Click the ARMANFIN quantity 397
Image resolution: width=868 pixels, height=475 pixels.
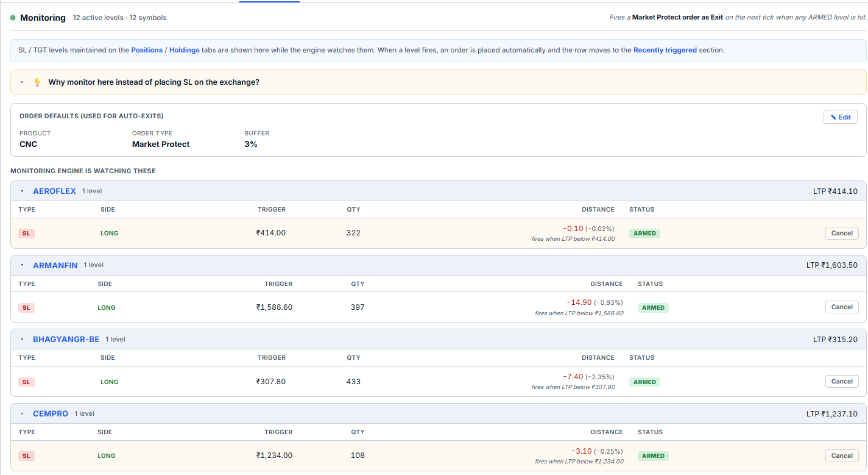[358, 307]
